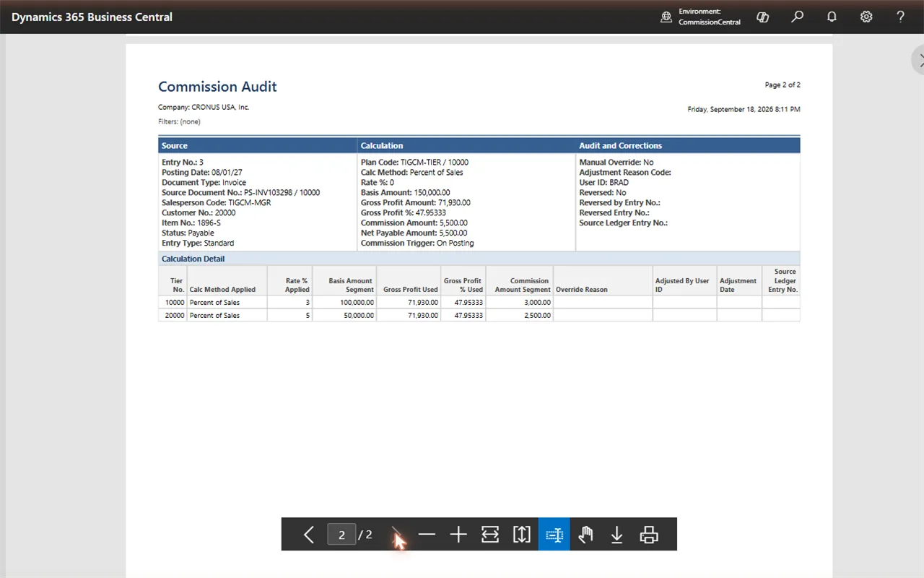
Task: Click the Audit and Corrections header
Action: coord(688,145)
